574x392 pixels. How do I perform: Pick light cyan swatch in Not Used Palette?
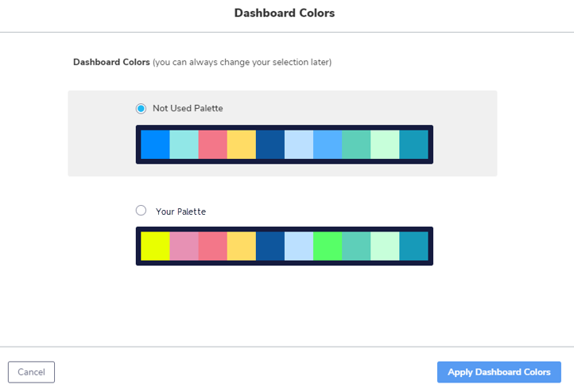click(x=184, y=145)
